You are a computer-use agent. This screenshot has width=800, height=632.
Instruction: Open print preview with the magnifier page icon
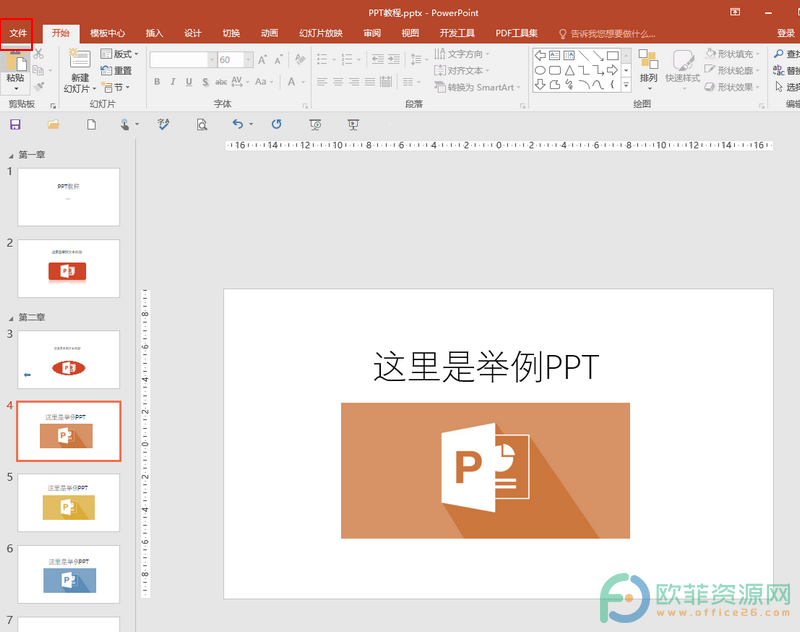[202, 124]
